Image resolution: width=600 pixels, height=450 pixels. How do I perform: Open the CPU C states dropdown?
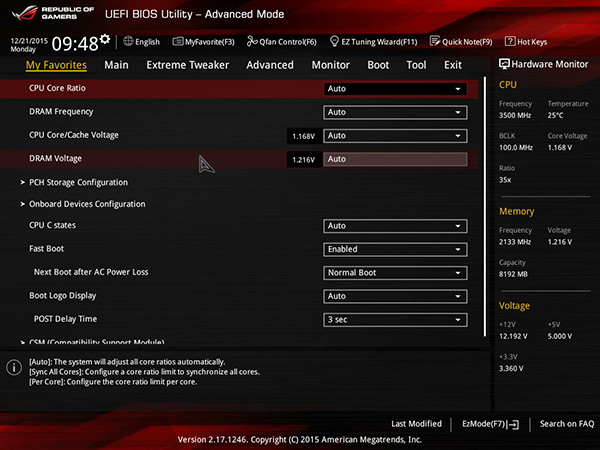[395, 226]
